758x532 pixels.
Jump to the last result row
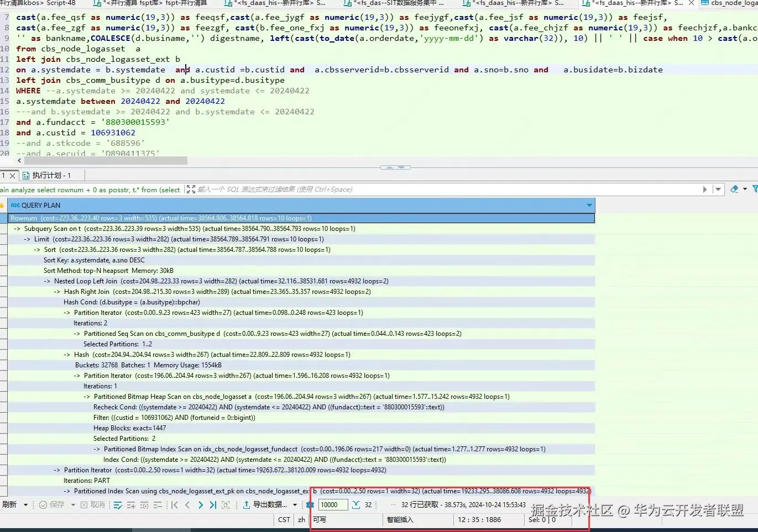coord(213,505)
